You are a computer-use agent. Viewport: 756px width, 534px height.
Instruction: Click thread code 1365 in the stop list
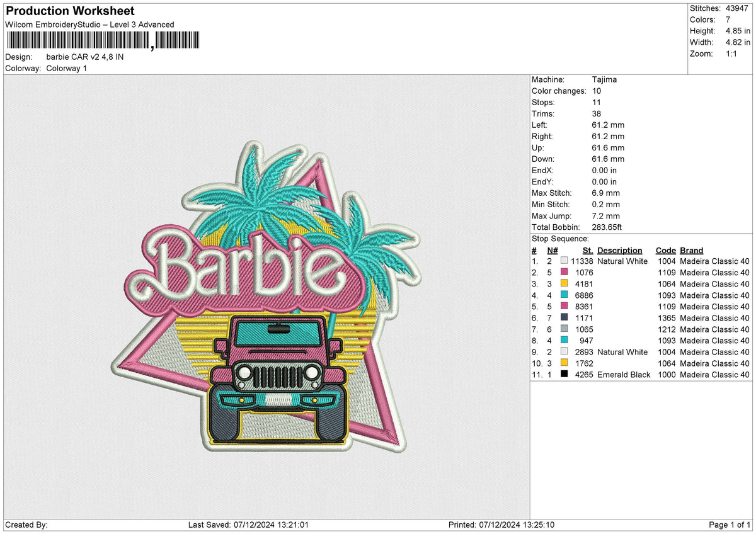(x=667, y=317)
